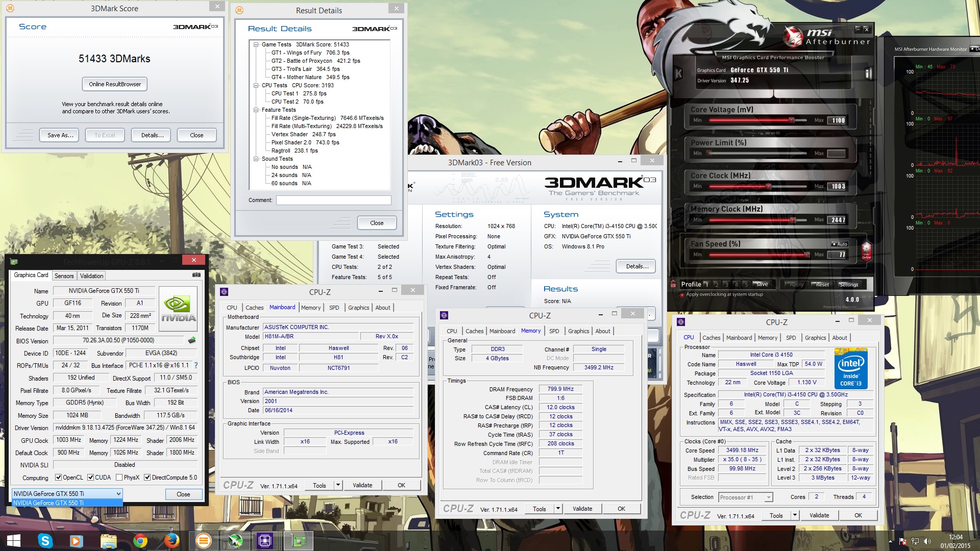Toggle Apply overclocking at system startup
The width and height of the screenshot is (980, 551).
click(682, 294)
